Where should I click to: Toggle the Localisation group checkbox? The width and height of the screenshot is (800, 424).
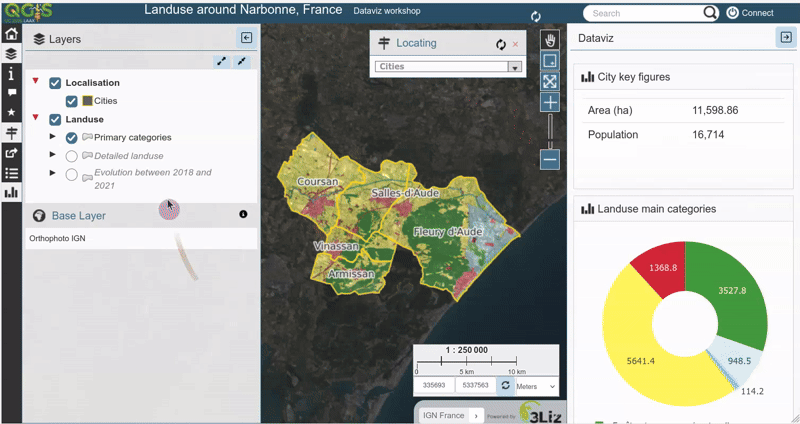[55, 83]
